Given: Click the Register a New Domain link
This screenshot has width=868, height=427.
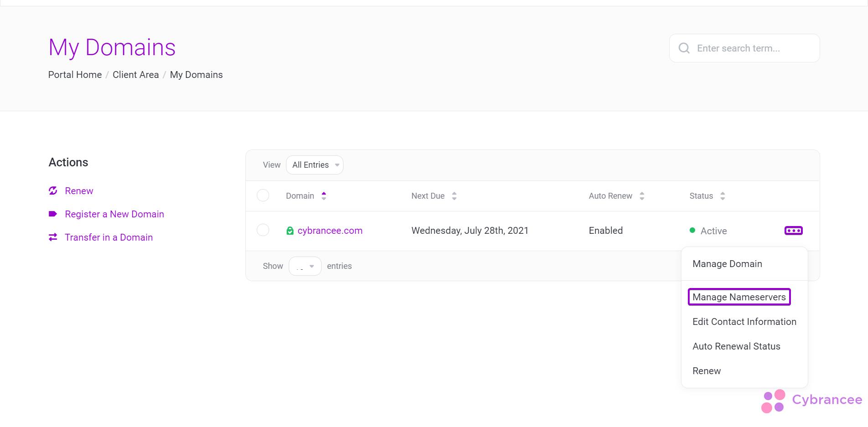Looking at the screenshot, I should (x=114, y=214).
